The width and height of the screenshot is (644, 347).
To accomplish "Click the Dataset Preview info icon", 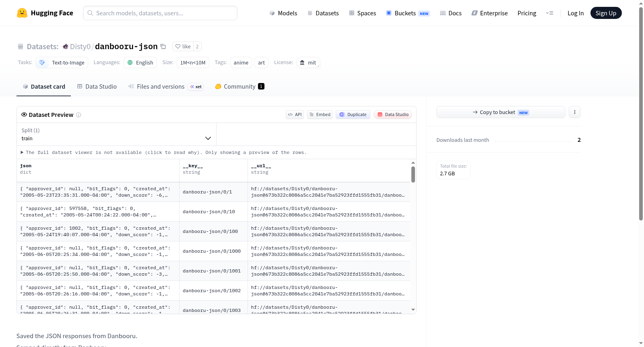I will (78, 115).
